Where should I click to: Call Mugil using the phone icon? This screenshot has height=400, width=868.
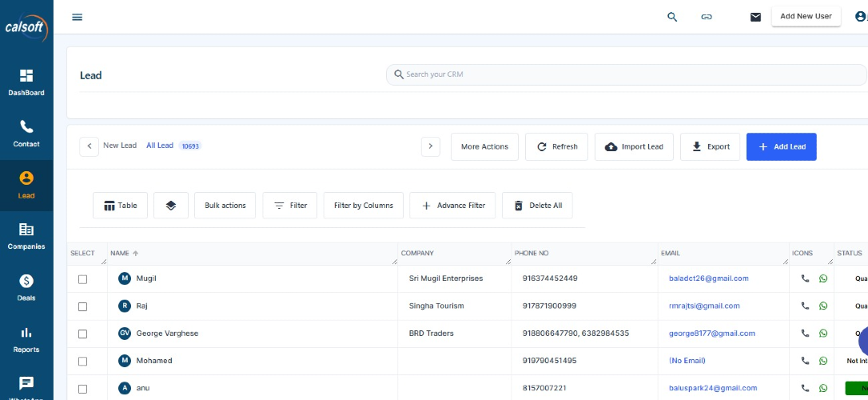pos(805,278)
